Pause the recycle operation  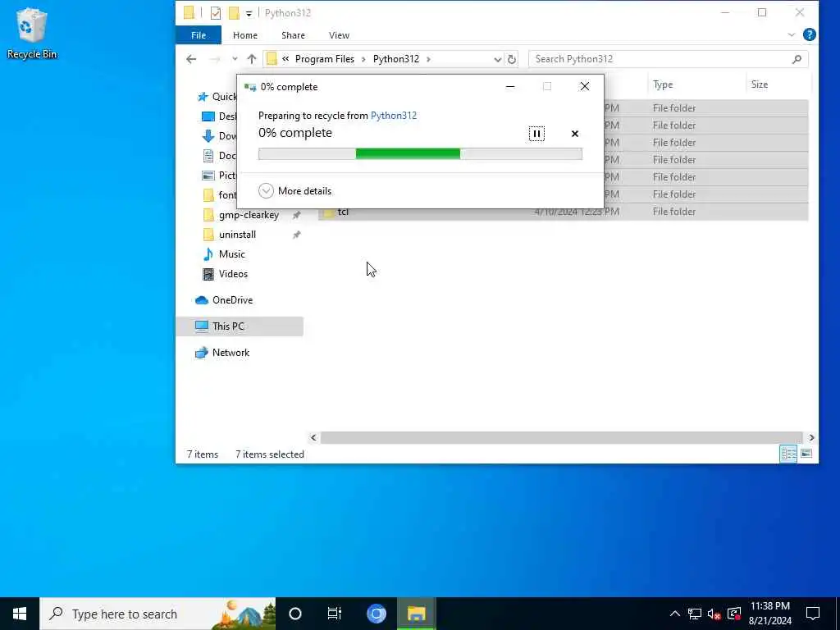coord(536,134)
